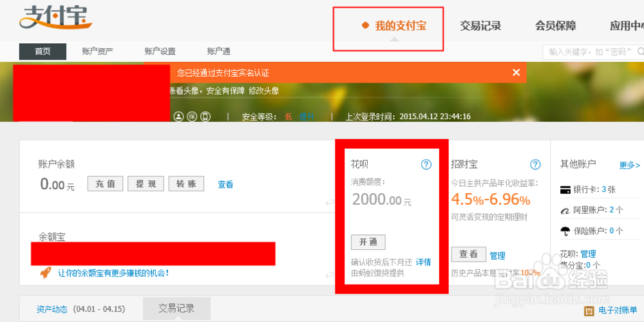Click the 2 阿里账户 count link
644x322 pixels.
pyautogui.click(x=612, y=210)
